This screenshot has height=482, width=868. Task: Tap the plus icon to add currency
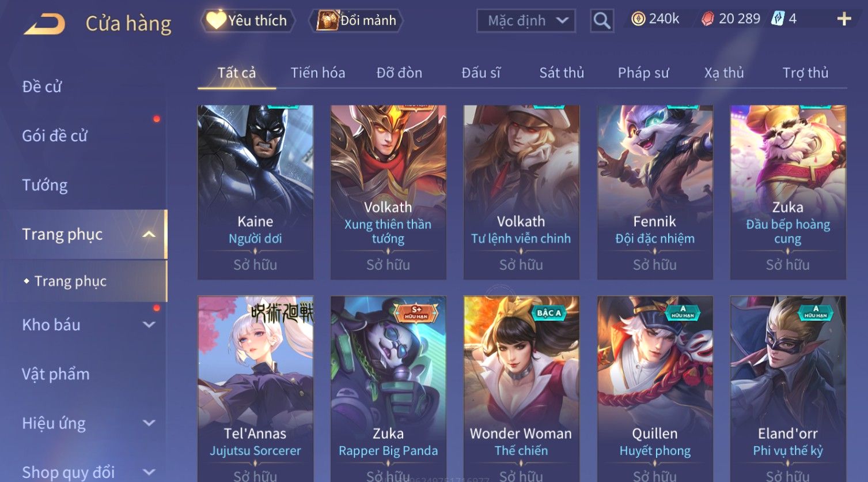[x=844, y=19]
